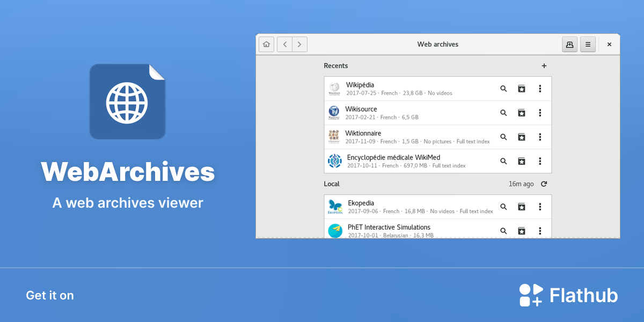The width and height of the screenshot is (644, 322).
Task: Click the Home button in header bar
Action: [266, 45]
